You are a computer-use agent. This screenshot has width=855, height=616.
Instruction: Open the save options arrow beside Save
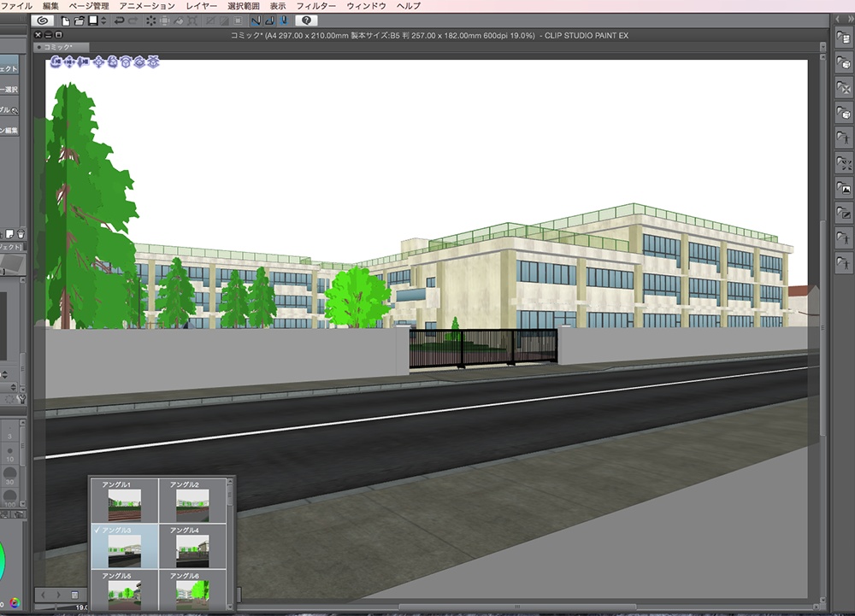point(103,21)
